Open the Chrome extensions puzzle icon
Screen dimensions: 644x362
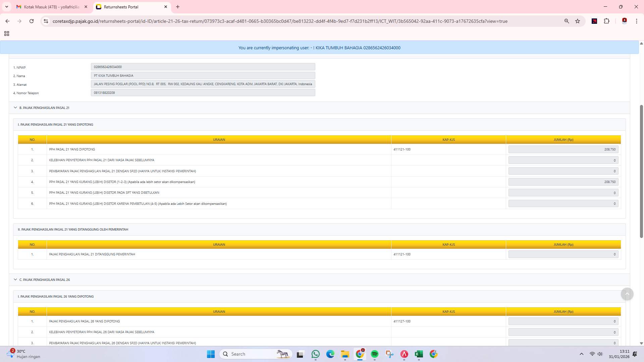point(607,21)
